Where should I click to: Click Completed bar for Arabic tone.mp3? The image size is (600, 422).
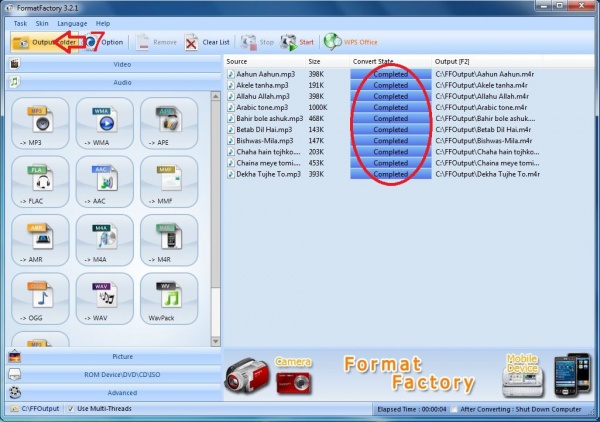(x=391, y=107)
